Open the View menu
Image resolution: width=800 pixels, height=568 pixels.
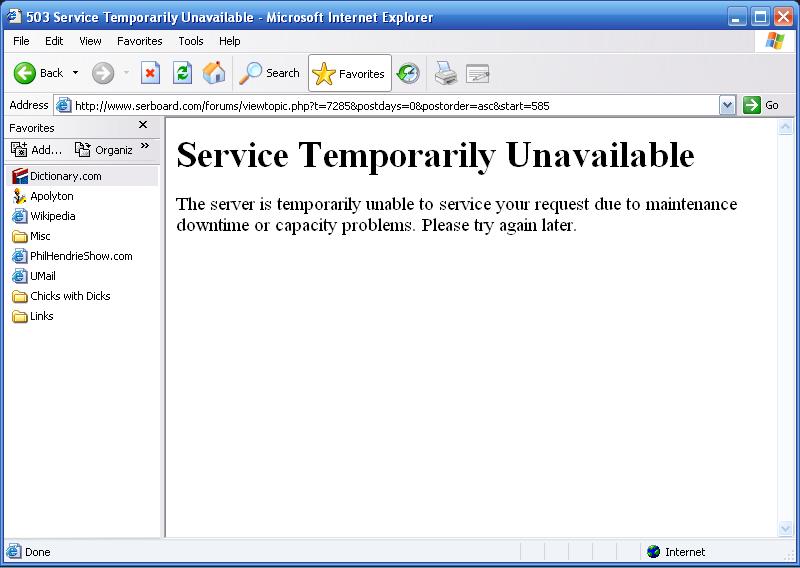click(90, 41)
